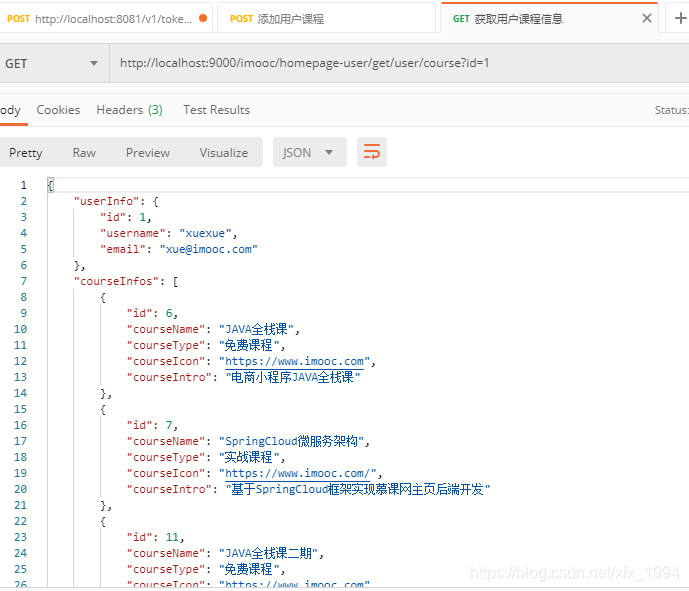Screen dimensions: 689x591
Task: Click line number 22 in the gutter
Action: [x=20, y=522]
